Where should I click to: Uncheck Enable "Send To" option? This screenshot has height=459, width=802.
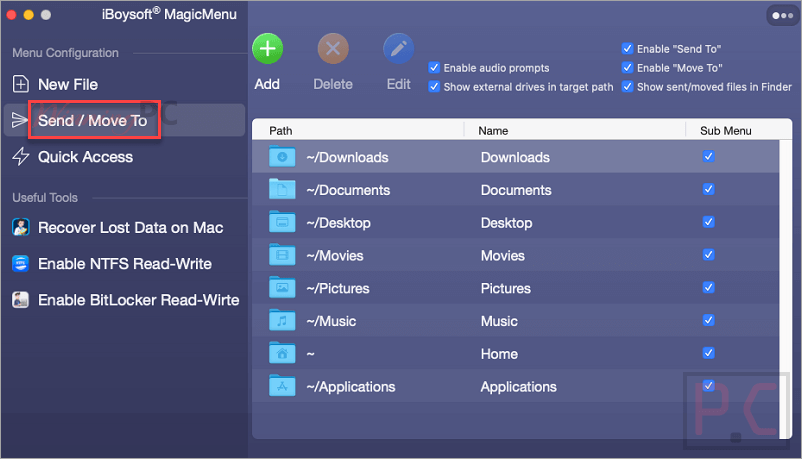point(627,49)
